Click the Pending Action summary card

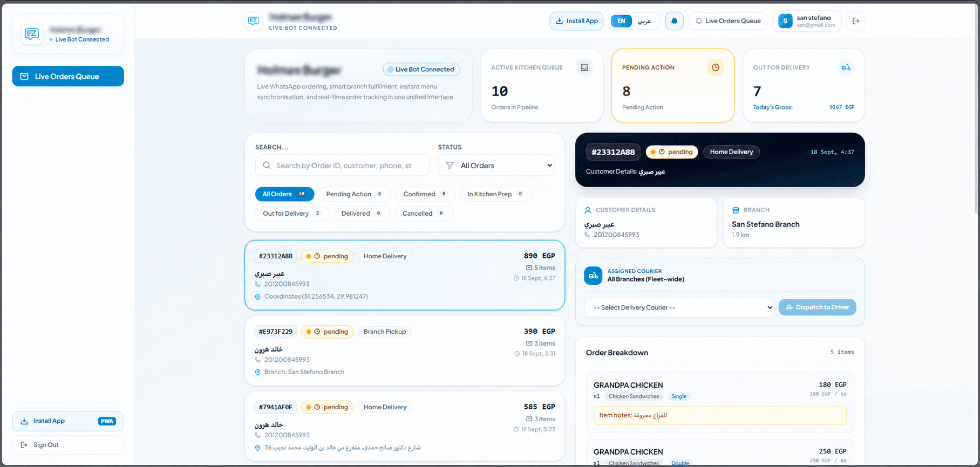[x=673, y=86]
